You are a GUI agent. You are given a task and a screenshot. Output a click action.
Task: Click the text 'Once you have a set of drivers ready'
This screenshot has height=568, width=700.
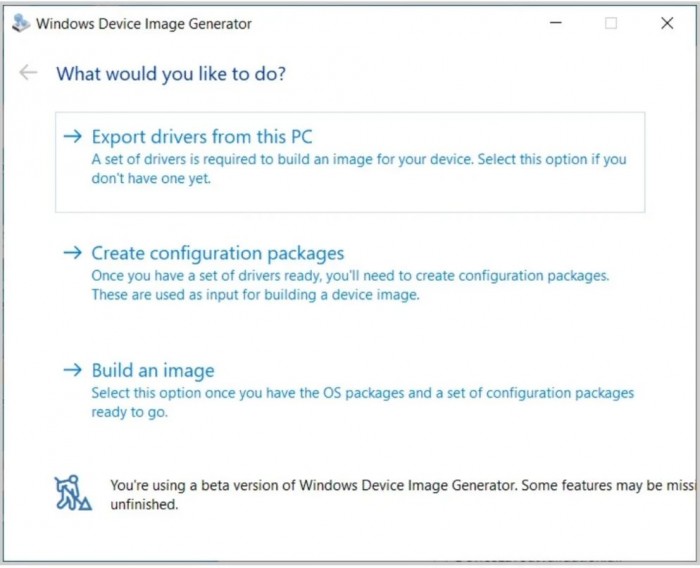tap(206, 276)
